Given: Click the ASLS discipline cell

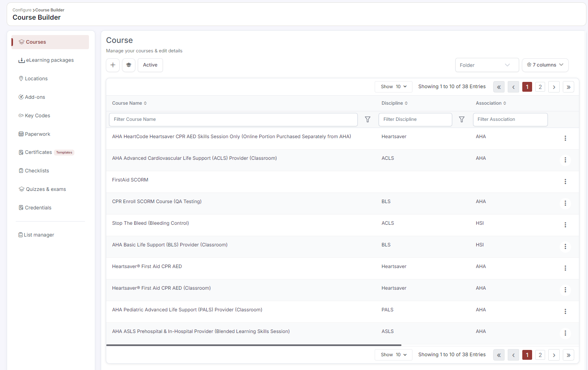Looking at the screenshot, I should pos(387,331).
